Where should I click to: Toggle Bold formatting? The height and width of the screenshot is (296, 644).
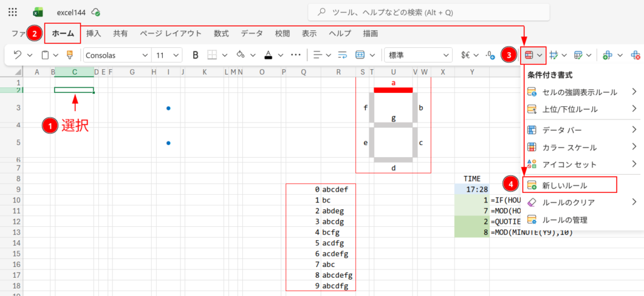click(x=196, y=55)
